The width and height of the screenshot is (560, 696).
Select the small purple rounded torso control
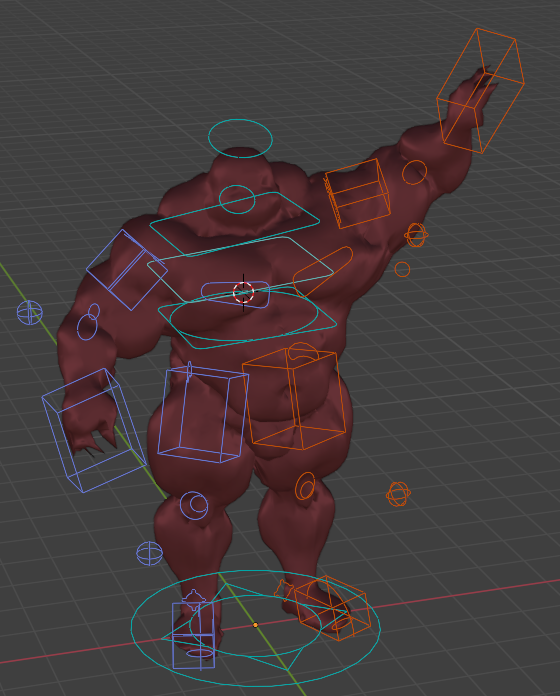point(235,294)
